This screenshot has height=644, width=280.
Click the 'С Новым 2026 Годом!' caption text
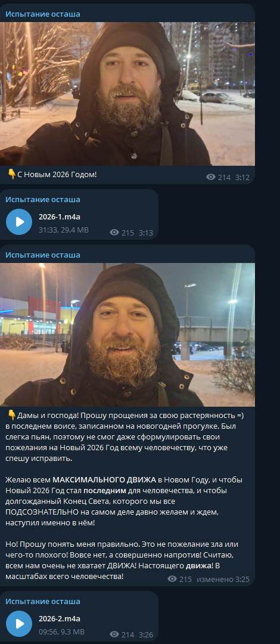[57, 175]
